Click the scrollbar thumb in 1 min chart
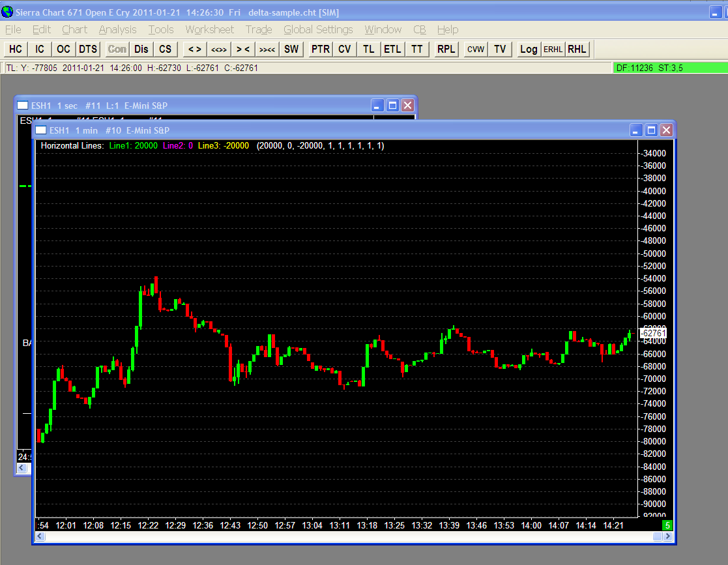 [658, 536]
